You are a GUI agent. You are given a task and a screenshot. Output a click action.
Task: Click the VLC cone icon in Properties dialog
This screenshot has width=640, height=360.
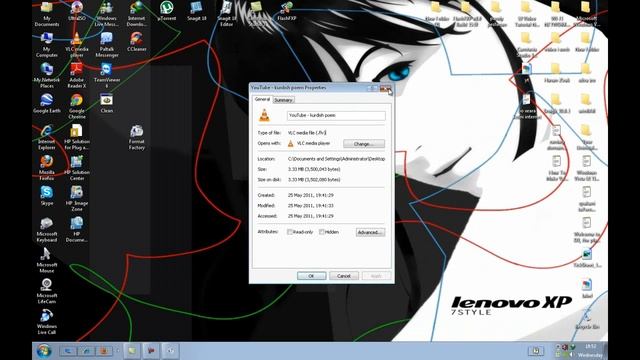pyautogui.click(x=264, y=115)
